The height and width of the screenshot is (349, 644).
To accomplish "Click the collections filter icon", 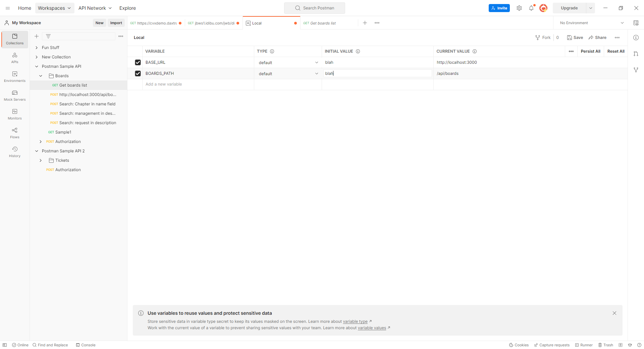I will pos(48,36).
